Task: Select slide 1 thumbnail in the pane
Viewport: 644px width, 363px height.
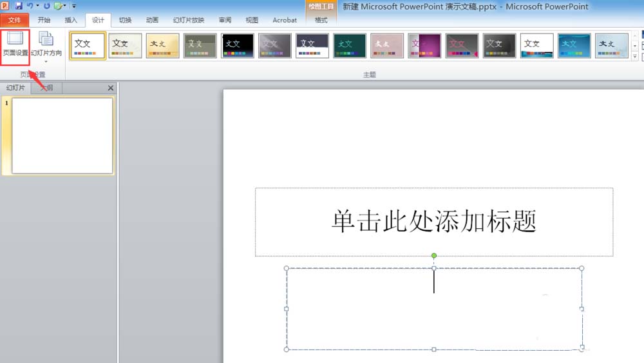Action: pos(62,135)
